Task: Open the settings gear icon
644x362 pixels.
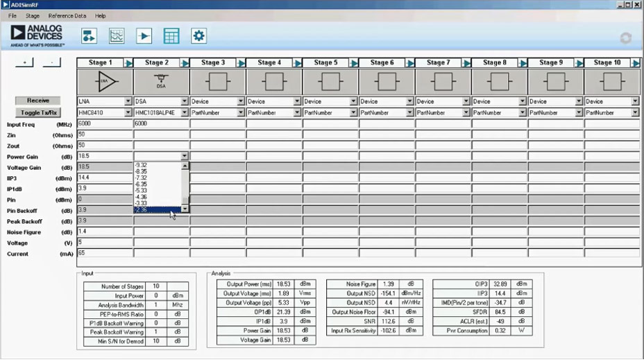Action: click(x=199, y=36)
